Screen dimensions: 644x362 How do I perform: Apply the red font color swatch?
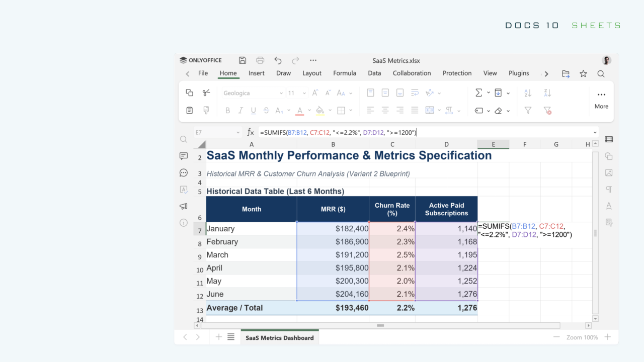[300, 111]
